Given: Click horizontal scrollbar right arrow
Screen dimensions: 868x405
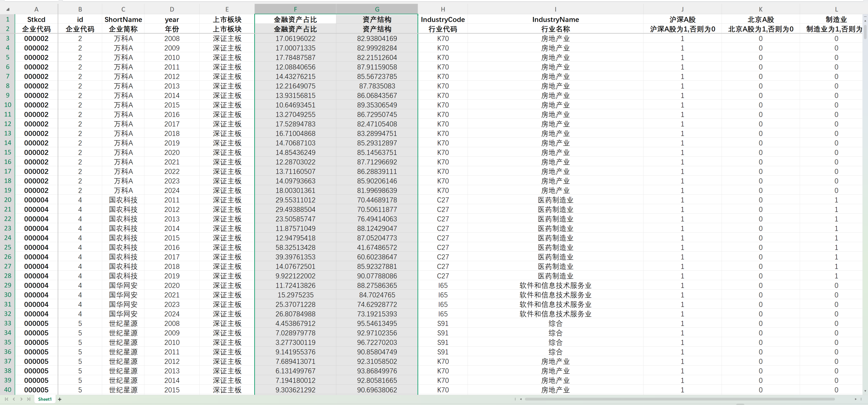Looking at the screenshot, I should coord(855,399).
